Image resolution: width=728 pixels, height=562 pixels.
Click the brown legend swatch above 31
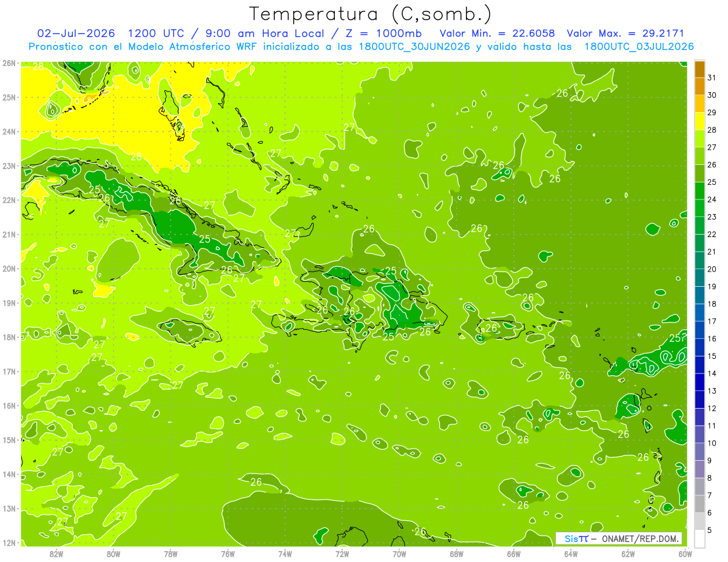pyautogui.click(x=699, y=69)
